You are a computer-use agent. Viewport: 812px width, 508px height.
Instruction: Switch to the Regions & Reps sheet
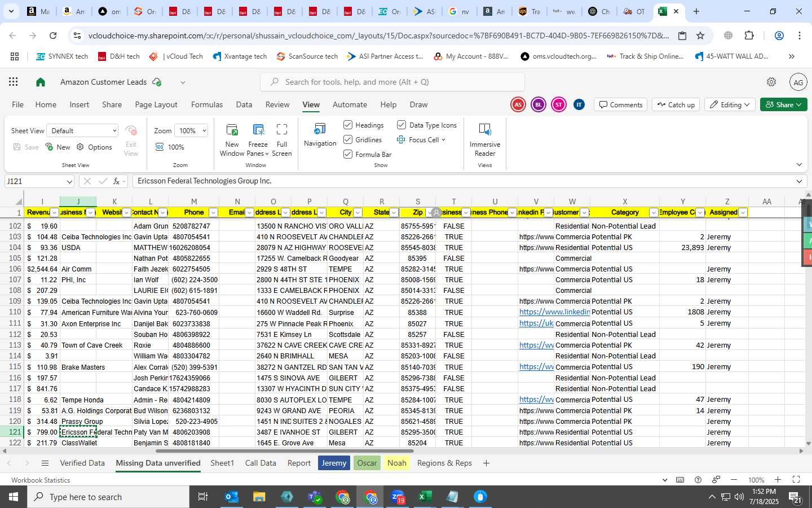(x=444, y=463)
